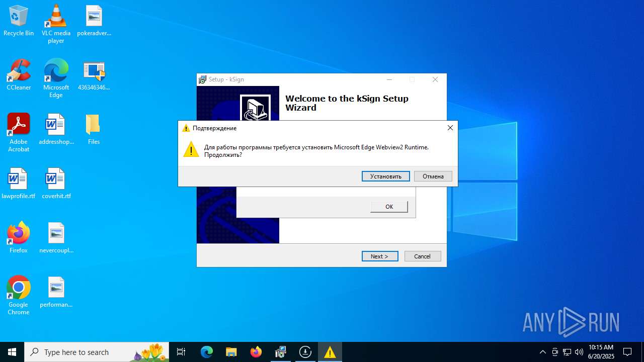Select the VLC media player desktop icon
The width and height of the screenshot is (644, 362).
56,24
